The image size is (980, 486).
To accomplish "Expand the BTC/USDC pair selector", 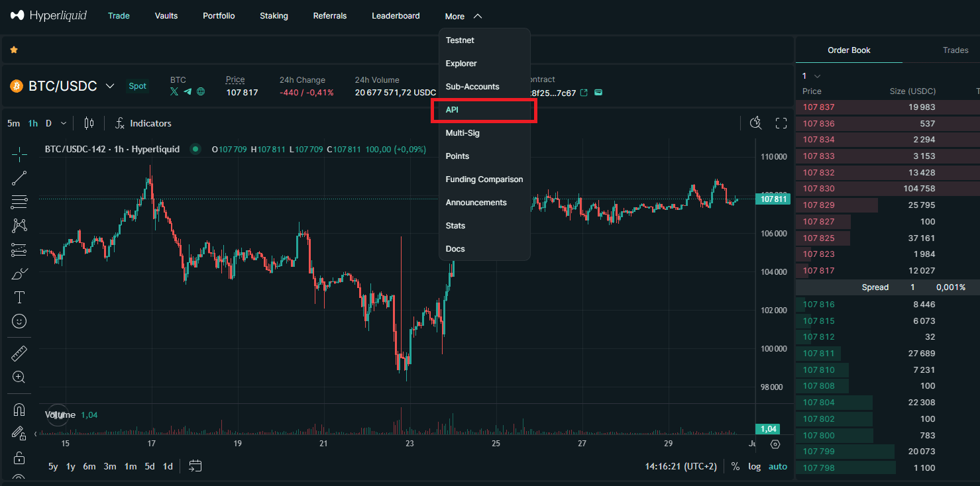I will (x=111, y=86).
